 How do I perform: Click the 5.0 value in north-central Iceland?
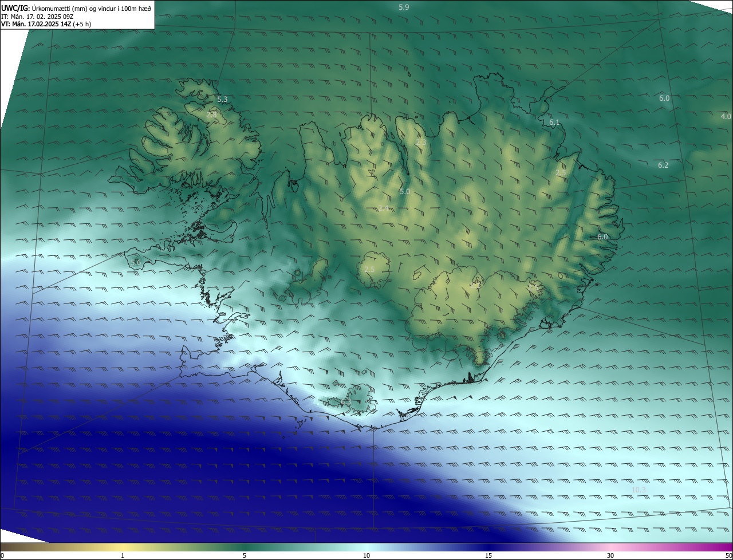405,191
